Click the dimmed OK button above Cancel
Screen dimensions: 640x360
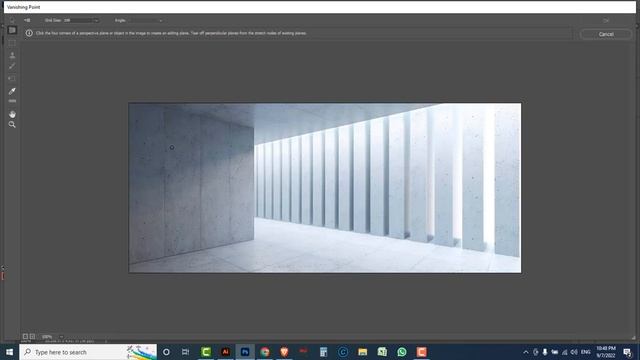(606, 20)
